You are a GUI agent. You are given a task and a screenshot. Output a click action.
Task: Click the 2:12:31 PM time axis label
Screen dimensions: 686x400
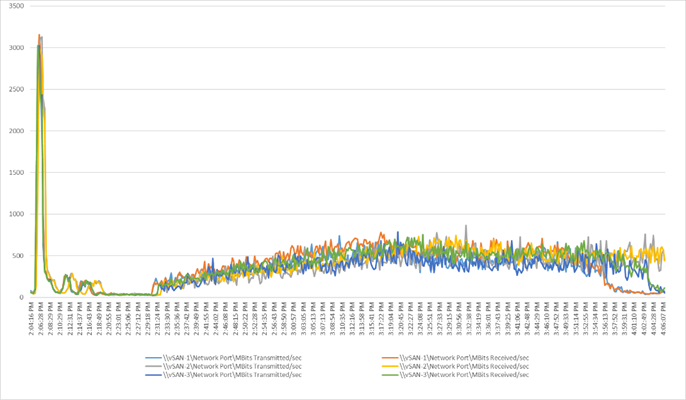70,318
